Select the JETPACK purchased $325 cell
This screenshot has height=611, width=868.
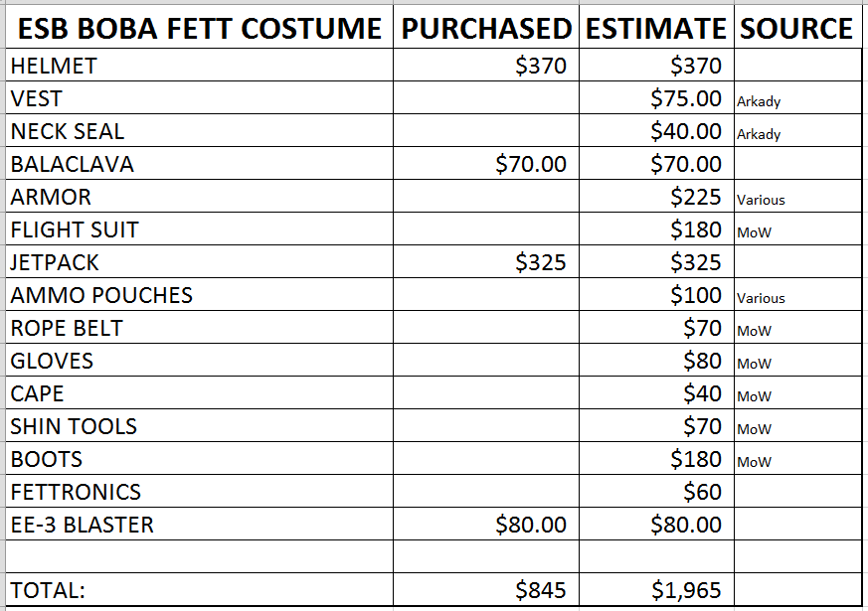click(x=486, y=261)
